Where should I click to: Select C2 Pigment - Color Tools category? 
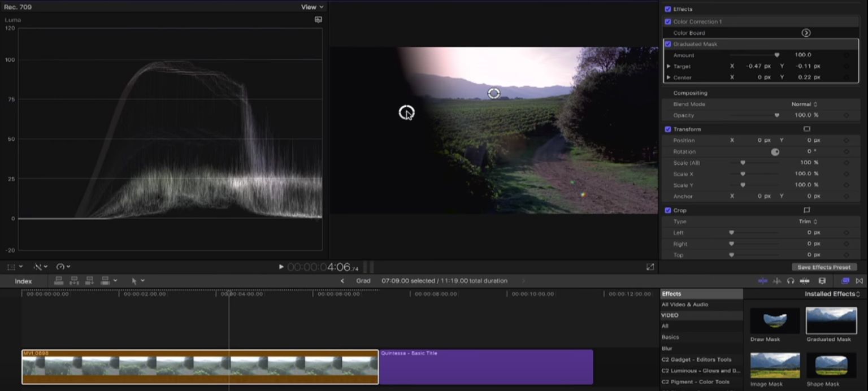coord(695,382)
